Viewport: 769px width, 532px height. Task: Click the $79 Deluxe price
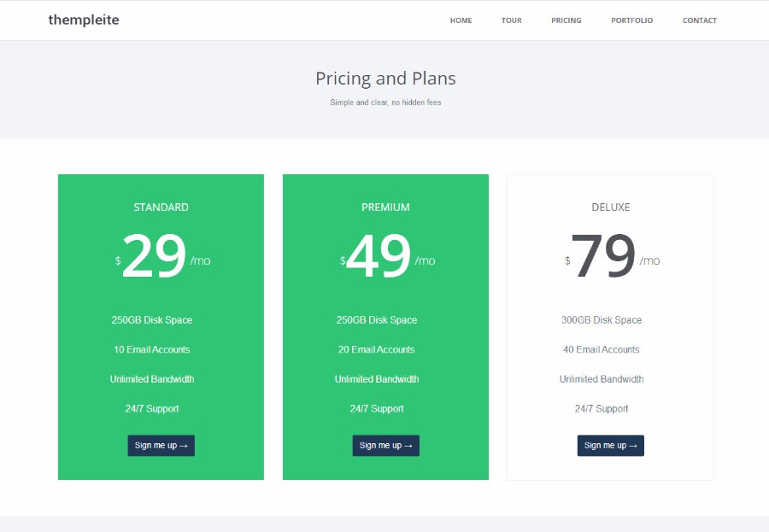603,256
